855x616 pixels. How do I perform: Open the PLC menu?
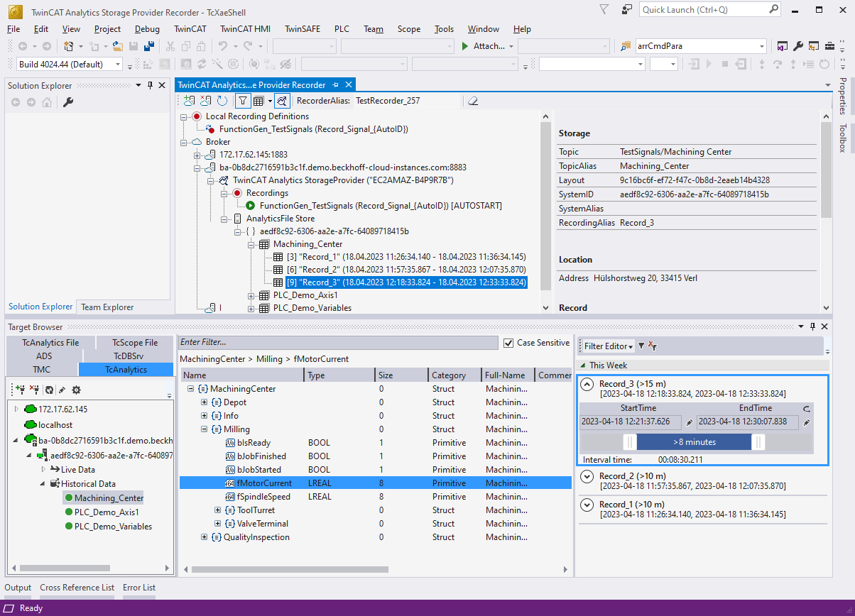(x=342, y=29)
